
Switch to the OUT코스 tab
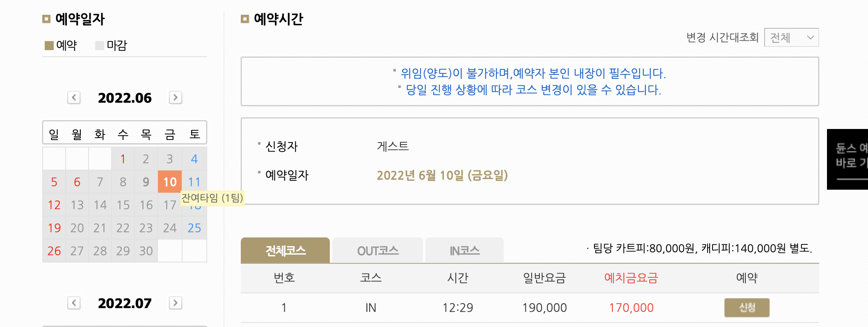point(377,251)
